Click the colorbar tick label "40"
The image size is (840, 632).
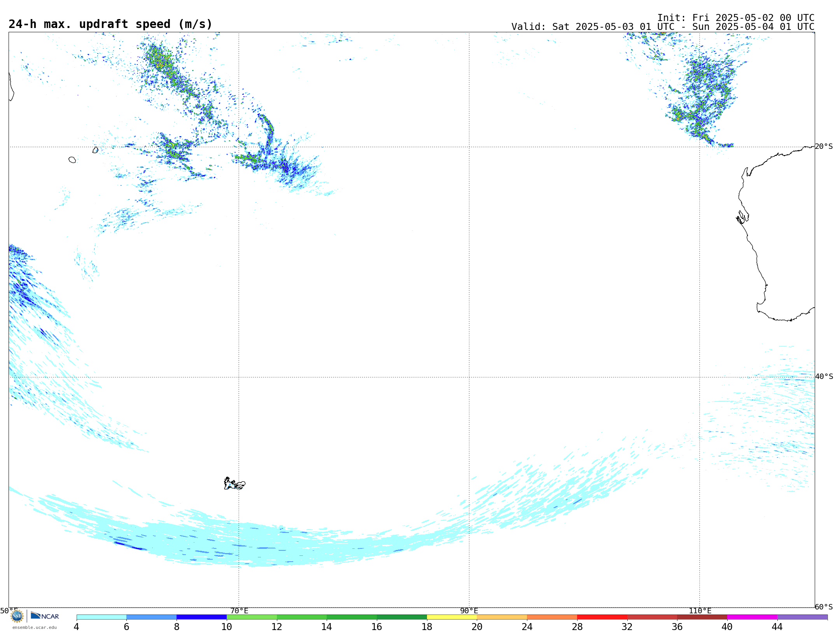[x=727, y=627]
